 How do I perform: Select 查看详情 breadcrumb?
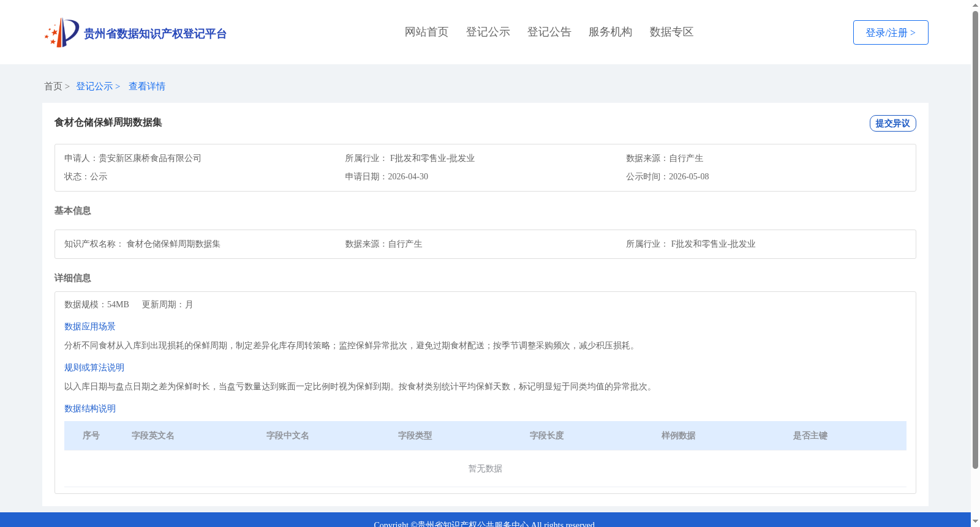pyautogui.click(x=147, y=86)
